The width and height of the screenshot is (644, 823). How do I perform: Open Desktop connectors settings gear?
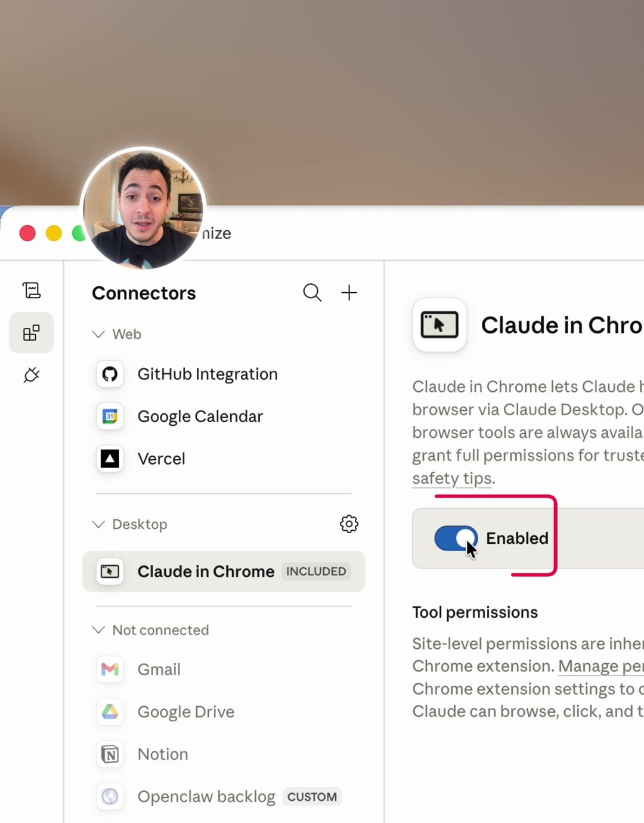click(x=349, y=524)
